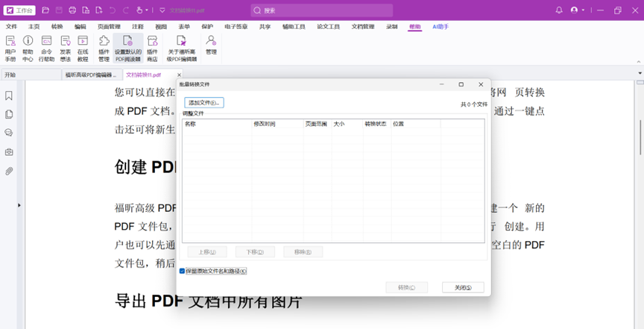This screenshot has width=644, height=329.
Task: Click the notification bell icon
Action: click(559, 10)
